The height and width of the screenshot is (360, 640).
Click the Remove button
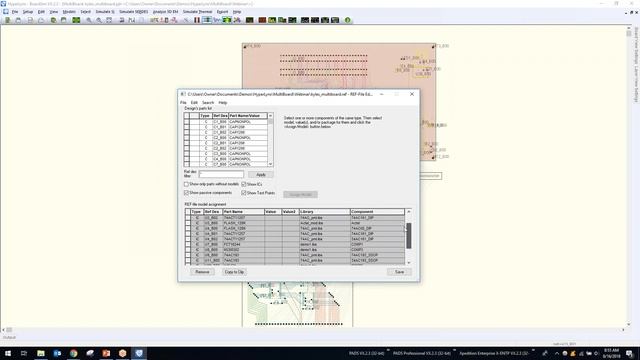click(x=202, y=272)
